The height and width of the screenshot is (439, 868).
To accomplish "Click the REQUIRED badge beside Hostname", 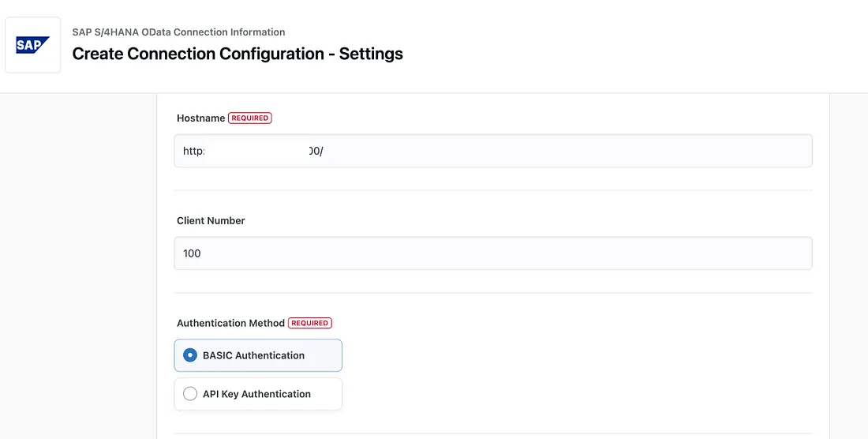I will tap(250, 118).
